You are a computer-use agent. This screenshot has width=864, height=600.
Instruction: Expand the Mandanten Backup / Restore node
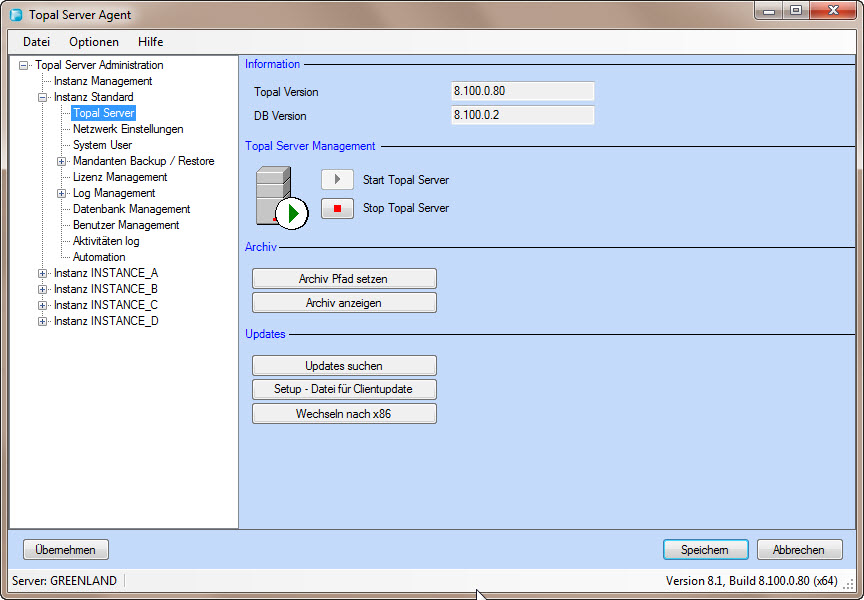point(61,161)
